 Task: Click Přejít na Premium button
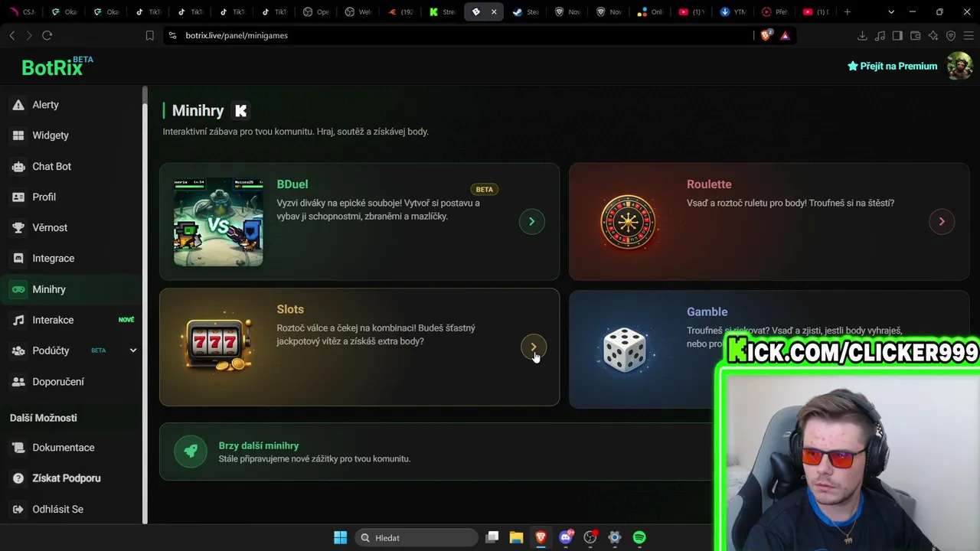point(892,66)
